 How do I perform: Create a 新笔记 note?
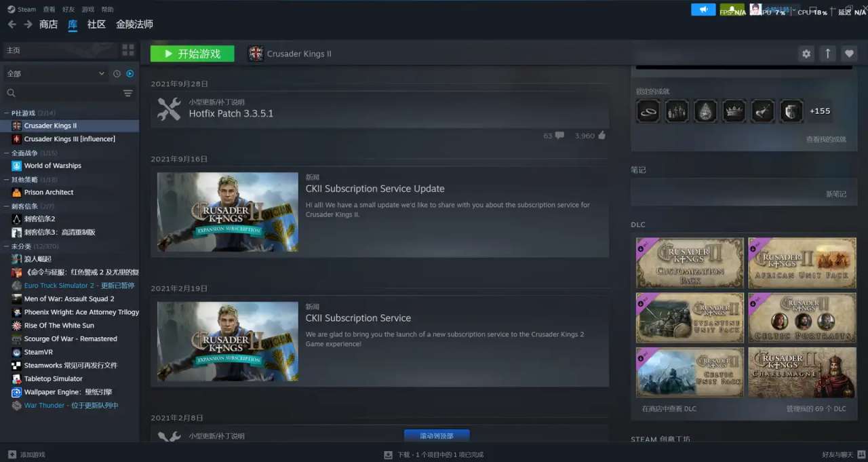836,194
